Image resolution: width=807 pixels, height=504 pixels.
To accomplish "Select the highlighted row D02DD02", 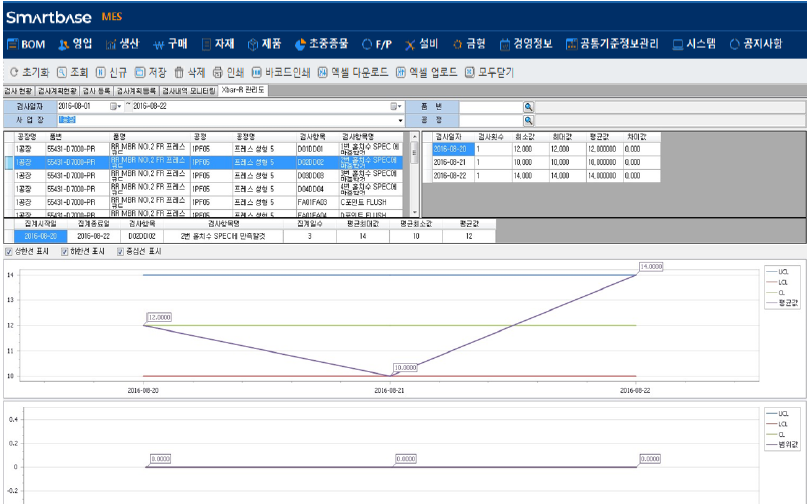I will tap(203, 162).
